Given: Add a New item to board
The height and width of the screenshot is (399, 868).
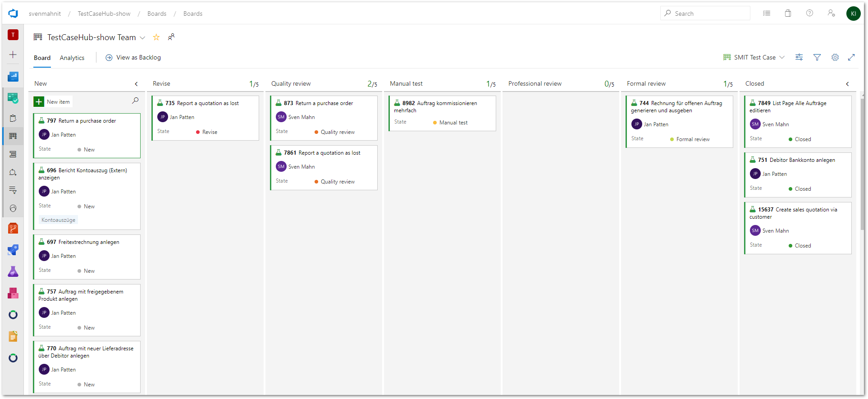Looking at the screenshot, I should [x=53, y=102].
